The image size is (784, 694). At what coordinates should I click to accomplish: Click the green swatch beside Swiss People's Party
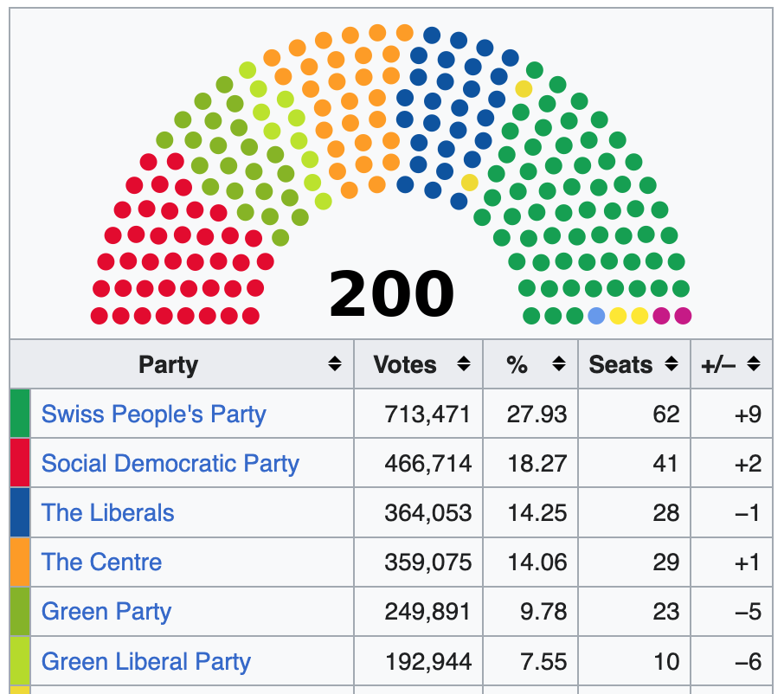(x=20, y=414)
